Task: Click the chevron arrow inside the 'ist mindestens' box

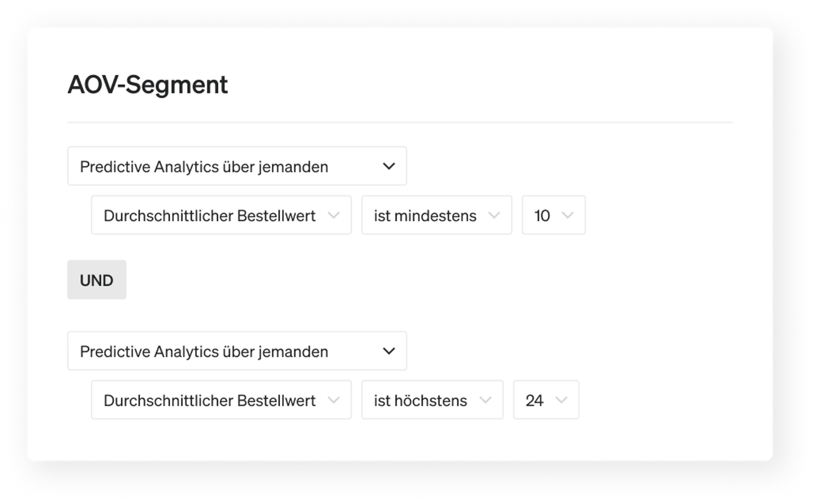Action: 494,215
